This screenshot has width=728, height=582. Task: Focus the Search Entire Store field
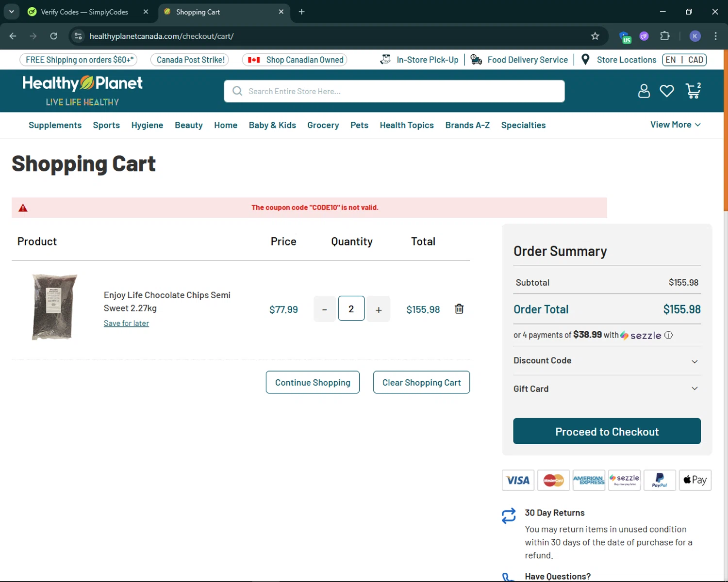394,91
